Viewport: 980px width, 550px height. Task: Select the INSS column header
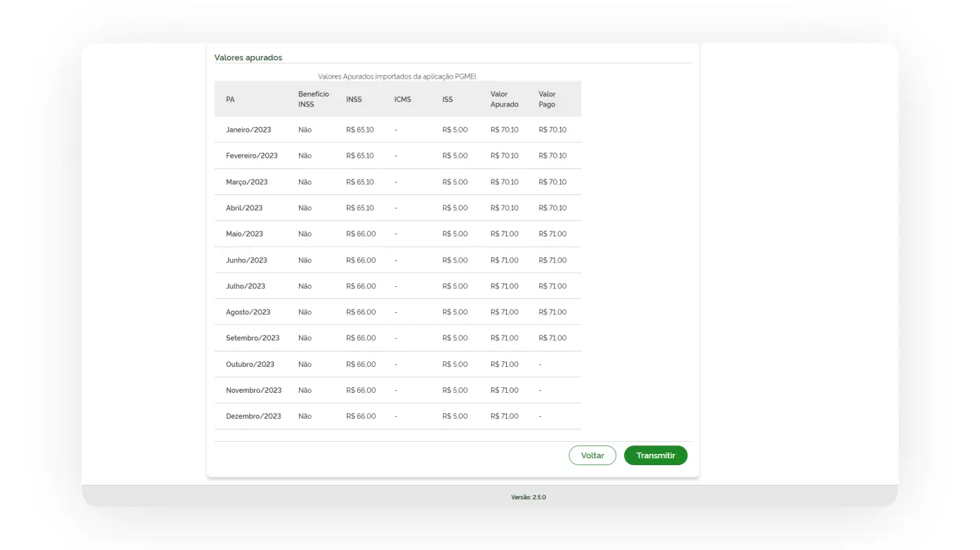354,100
